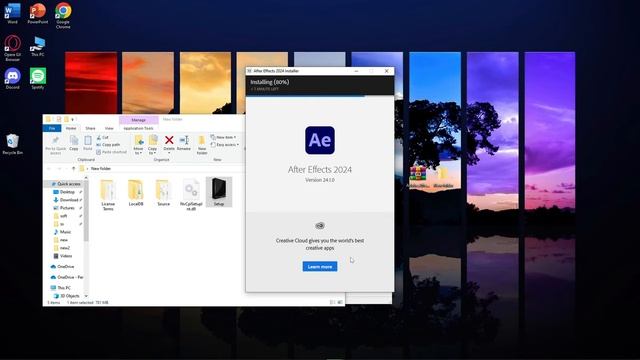The width and height of the screenshot is (640, 360).
Task: Select the Setup application file
Action: [219, 192]
